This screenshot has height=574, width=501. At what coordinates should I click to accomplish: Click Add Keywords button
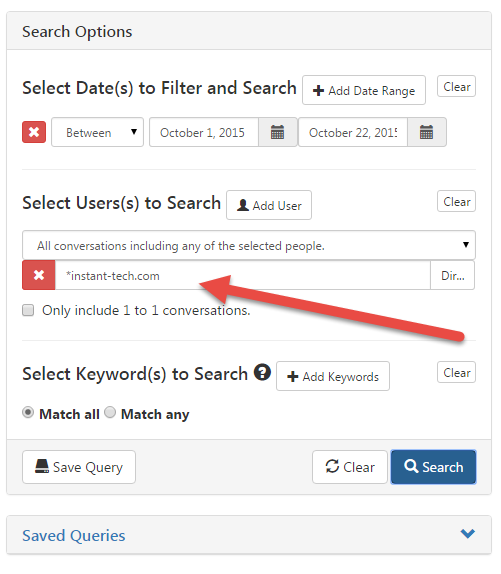coord(333,376)
